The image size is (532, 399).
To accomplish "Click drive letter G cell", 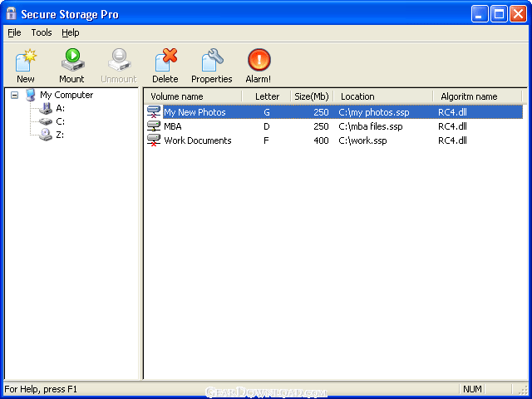I will [267, 112].
